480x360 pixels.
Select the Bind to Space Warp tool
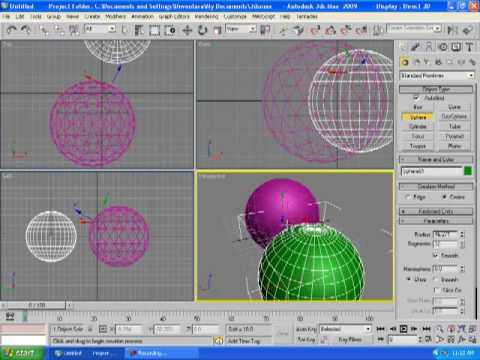coord(74,30)
